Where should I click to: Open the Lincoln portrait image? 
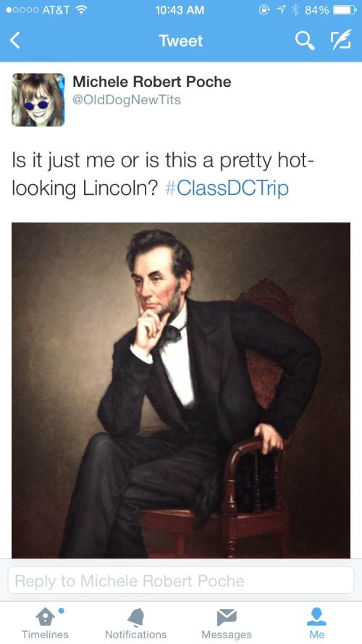pyautogui.click(x=181, y=390)
